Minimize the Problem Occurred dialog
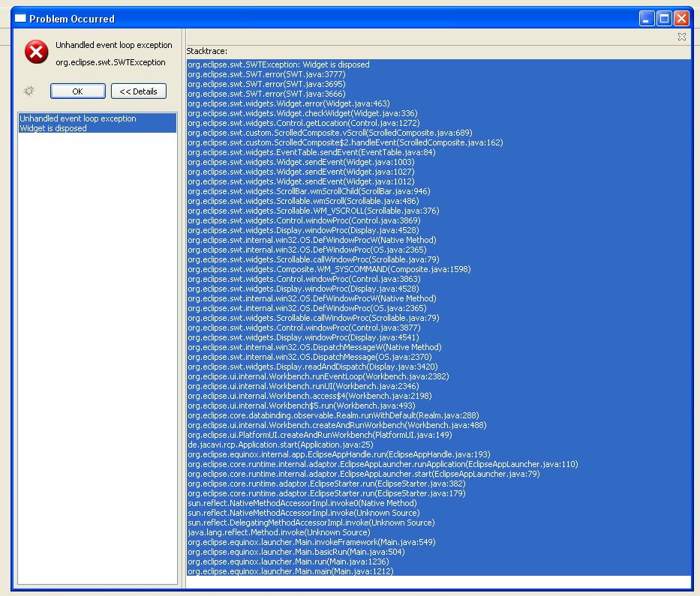 pos(647,18)
